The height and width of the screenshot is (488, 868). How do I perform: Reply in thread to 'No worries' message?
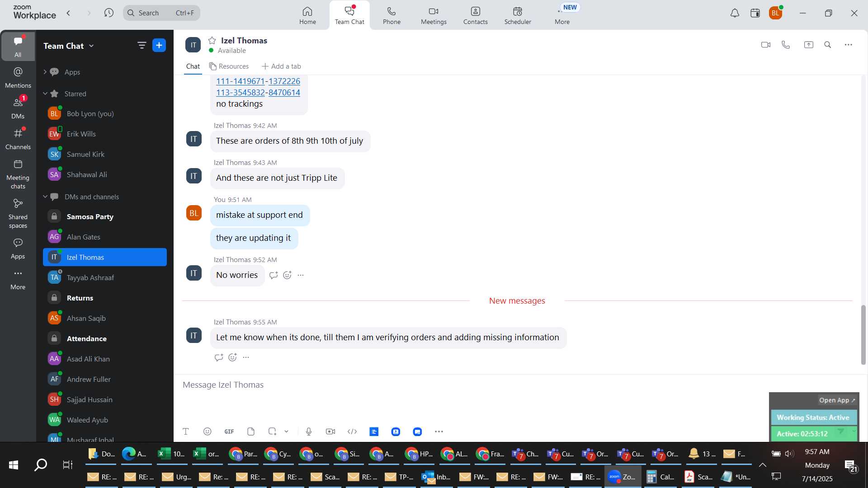click(x=274, y=275)
